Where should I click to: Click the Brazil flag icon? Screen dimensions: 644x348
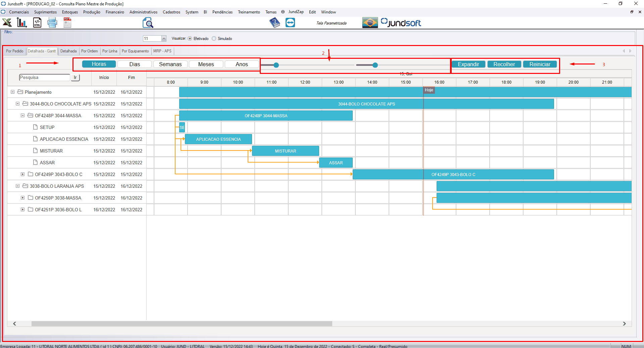tap(370, 23)
